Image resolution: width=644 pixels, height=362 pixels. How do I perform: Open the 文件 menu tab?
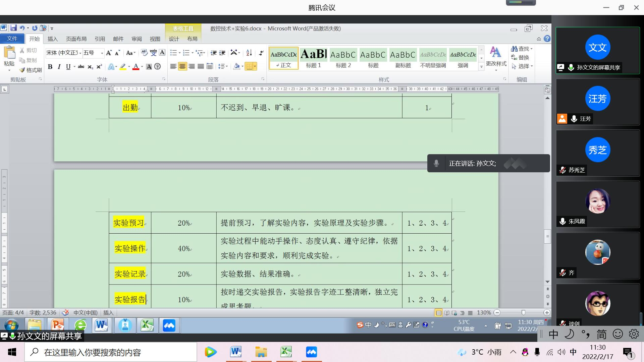[x=12, y=39]
